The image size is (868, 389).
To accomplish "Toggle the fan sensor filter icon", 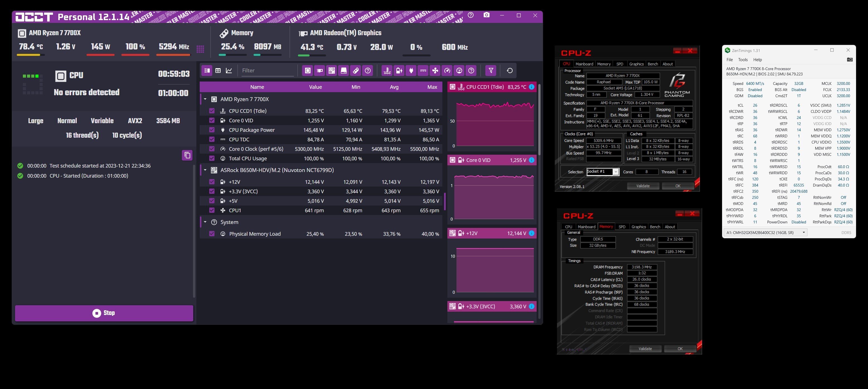I will [x=435, y=71].
